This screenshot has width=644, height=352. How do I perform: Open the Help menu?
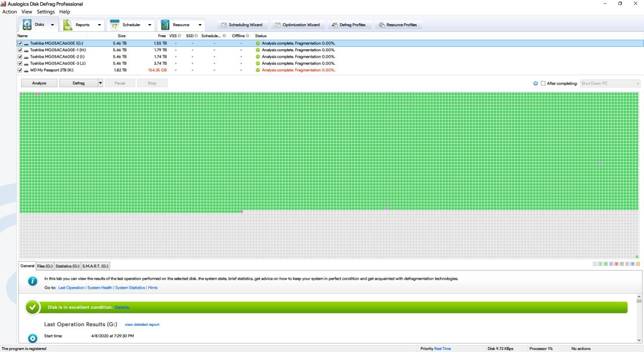point(64,12)
